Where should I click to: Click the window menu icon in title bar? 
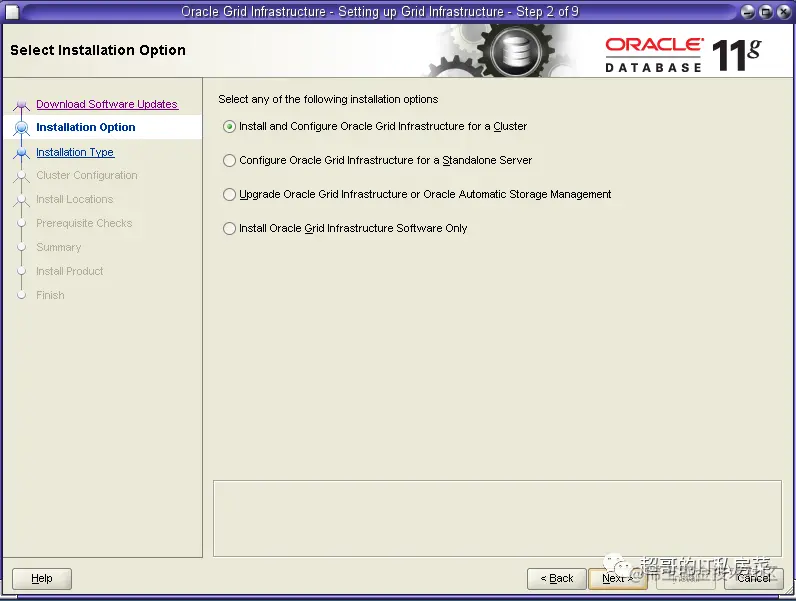[12, 12]
